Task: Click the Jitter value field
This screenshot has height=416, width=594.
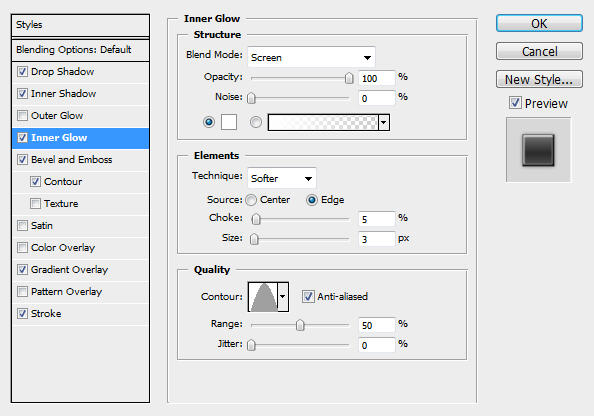Action: [377, 345]
